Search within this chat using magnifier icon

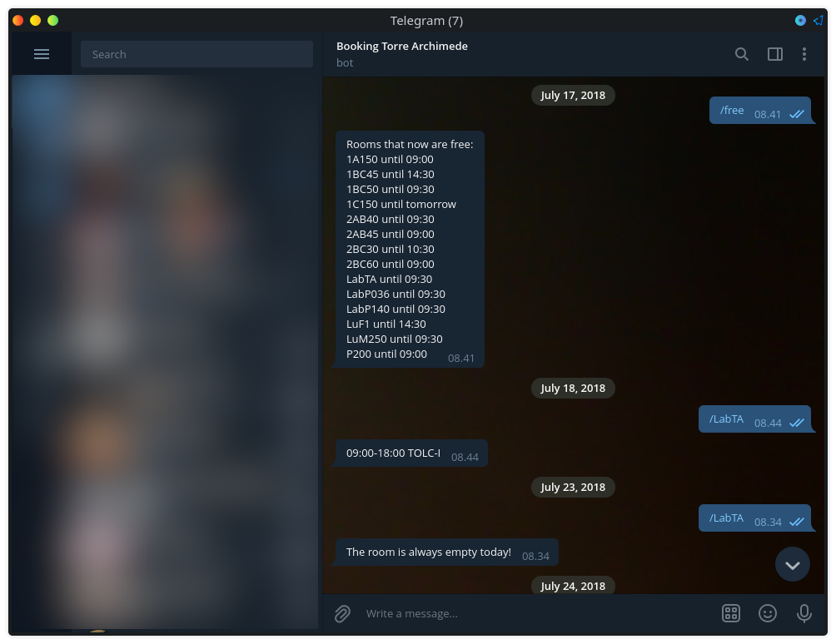[741, 54]
